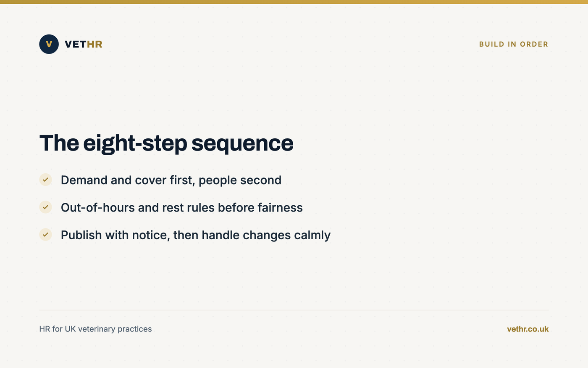Click the bullet Out-of-hours and rest rules
588x368 pixels.
(182, 207)
